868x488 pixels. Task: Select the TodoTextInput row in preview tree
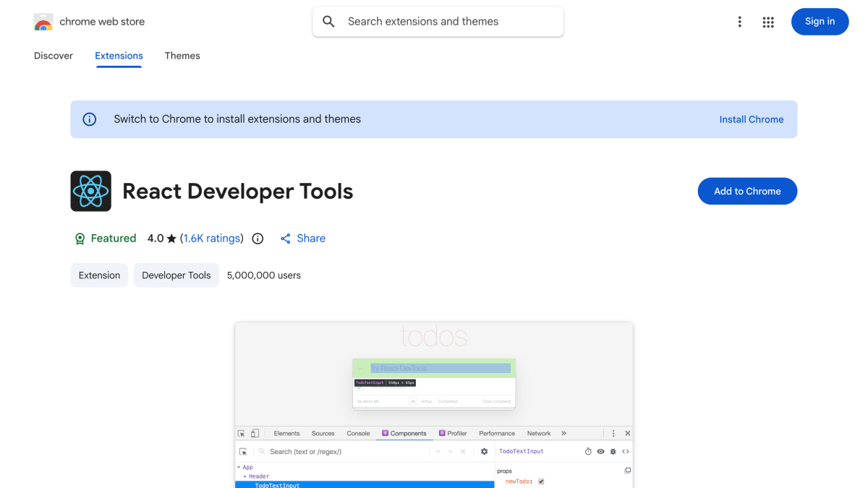365,485
